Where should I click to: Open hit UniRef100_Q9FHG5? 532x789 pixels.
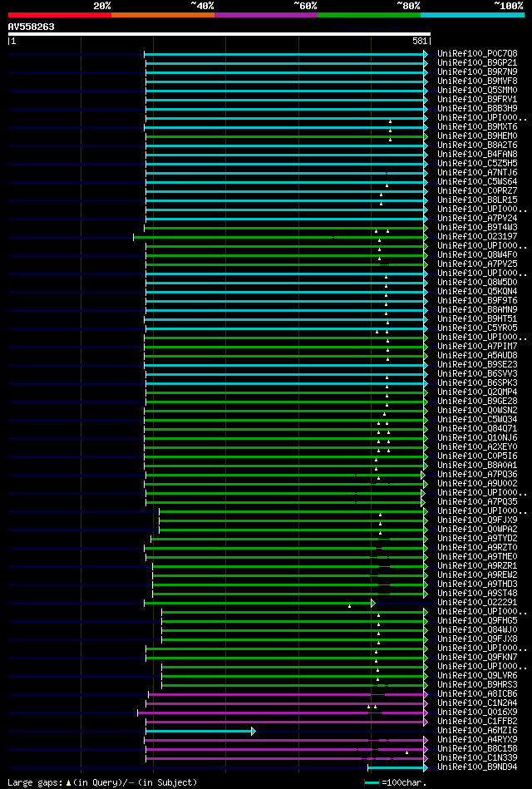coord(477,621)
